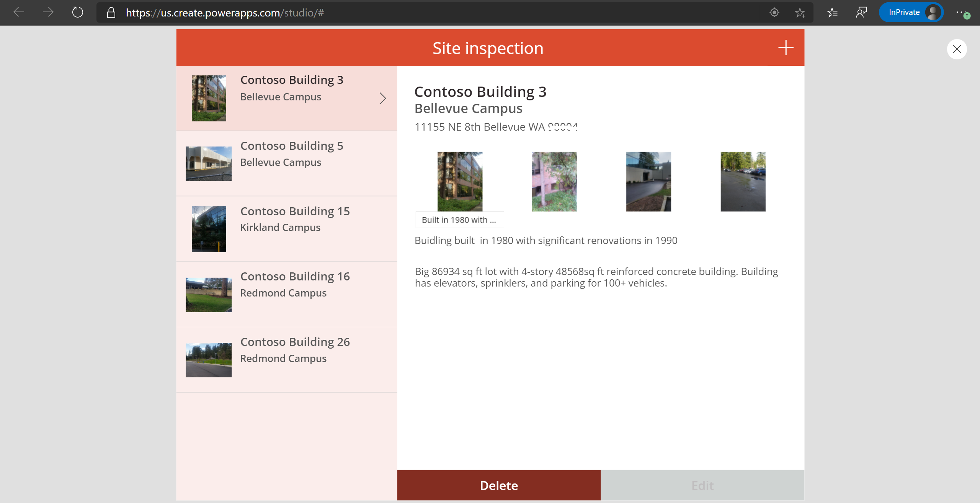Reload the page with the refresh icon
This screenshot has width=980, height=503.
click(x=77, y=12)
